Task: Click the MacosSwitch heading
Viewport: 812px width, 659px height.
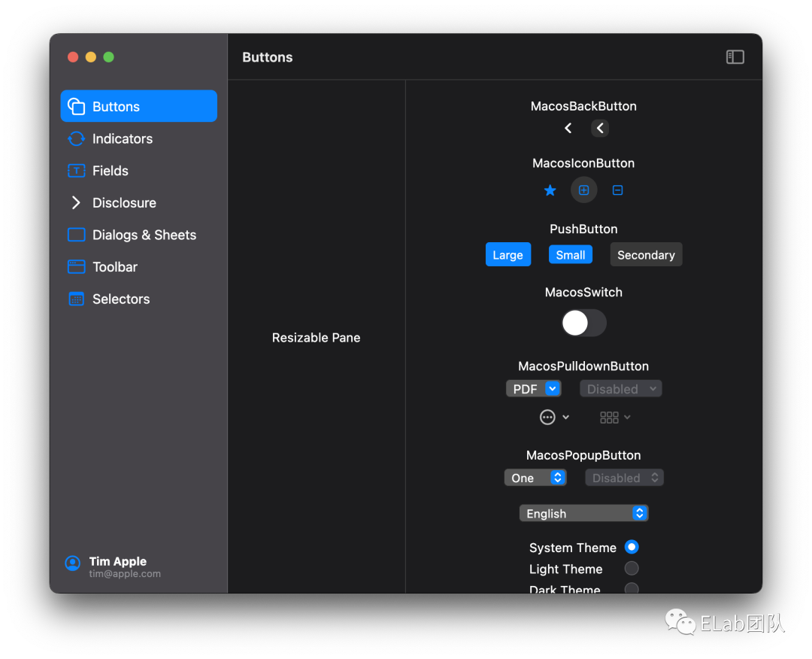Action: pos(583,292)
